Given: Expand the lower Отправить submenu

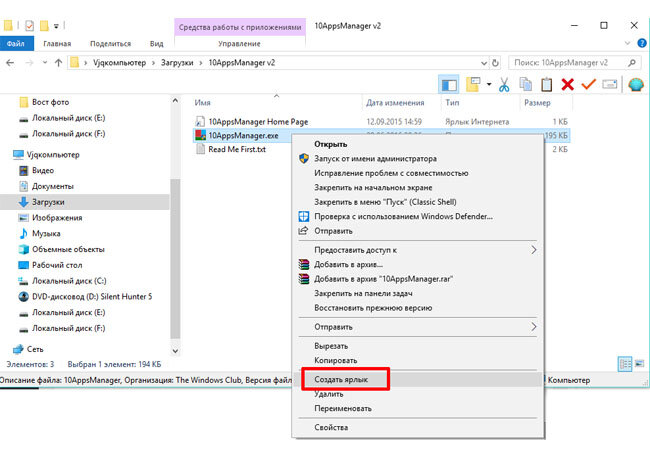Looking at the screenshot, I should [x=418, y=327].
